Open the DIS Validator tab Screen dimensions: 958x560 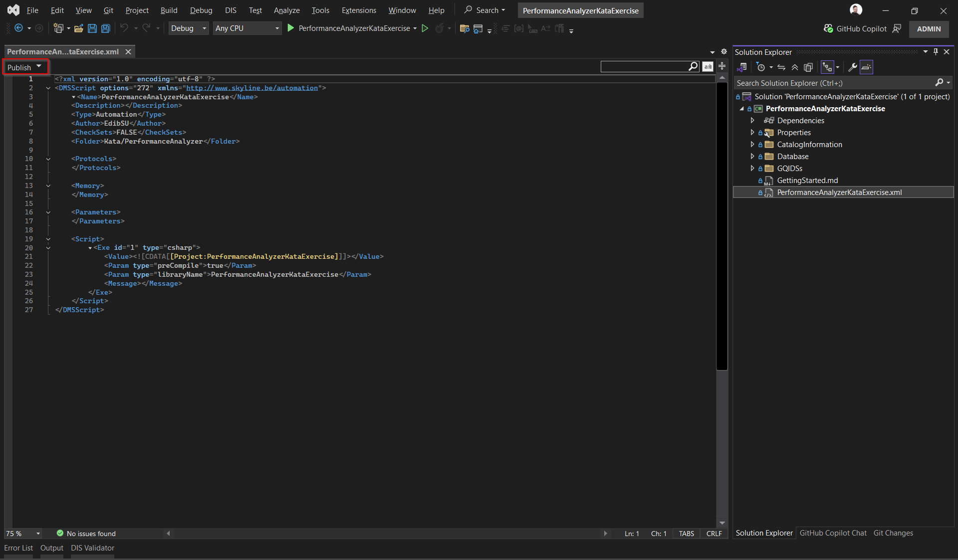coord(92,548)
